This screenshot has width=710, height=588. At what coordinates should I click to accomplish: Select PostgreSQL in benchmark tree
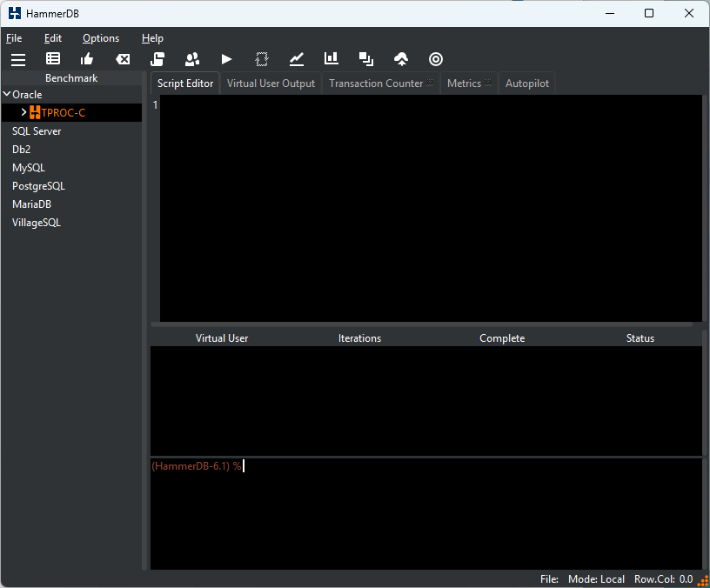coord(38,186)
